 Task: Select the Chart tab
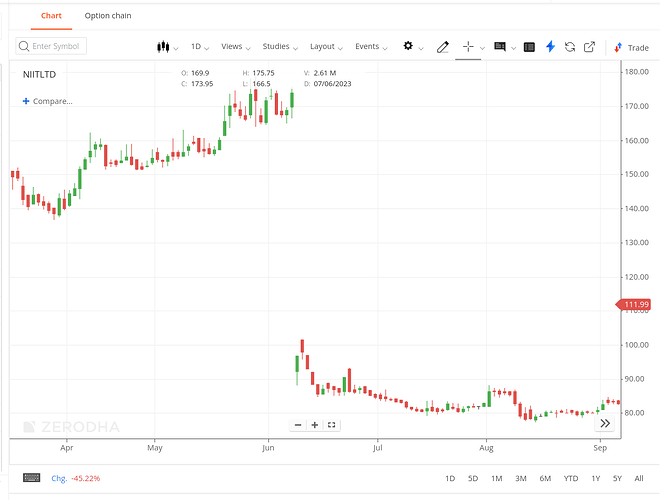pyautogui.click(x=51, y=16)
